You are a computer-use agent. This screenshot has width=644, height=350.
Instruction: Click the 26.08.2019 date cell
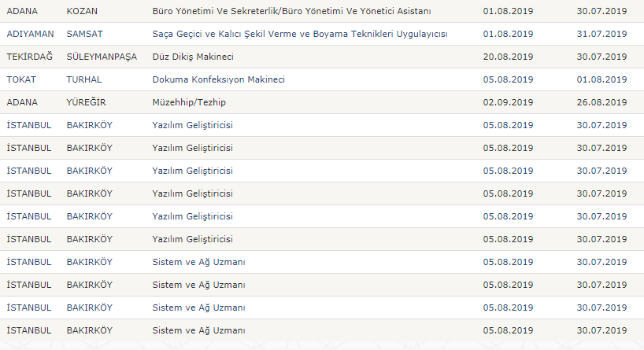601,102
